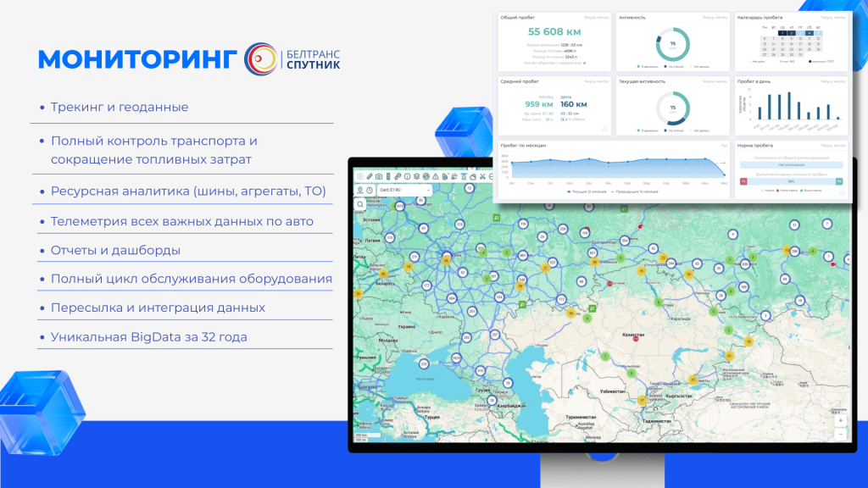Click the 86% segment of norm progress bar
Image resolution: width=868 pixels, height=488 pixels.
[792, 181]
